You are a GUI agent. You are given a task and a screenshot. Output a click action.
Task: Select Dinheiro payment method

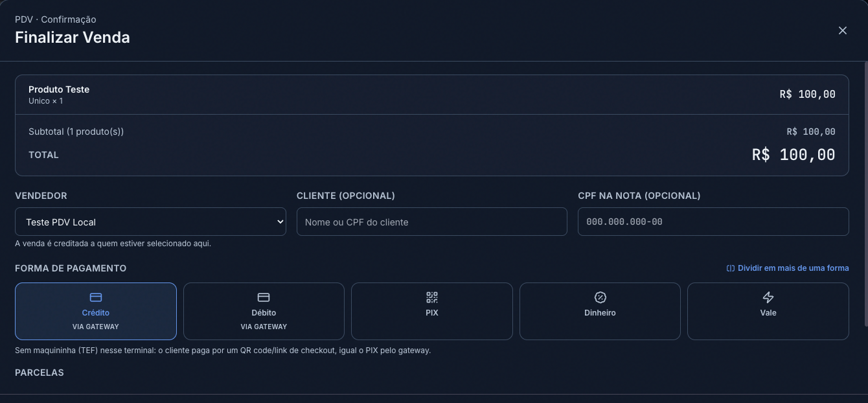(600, 311)
